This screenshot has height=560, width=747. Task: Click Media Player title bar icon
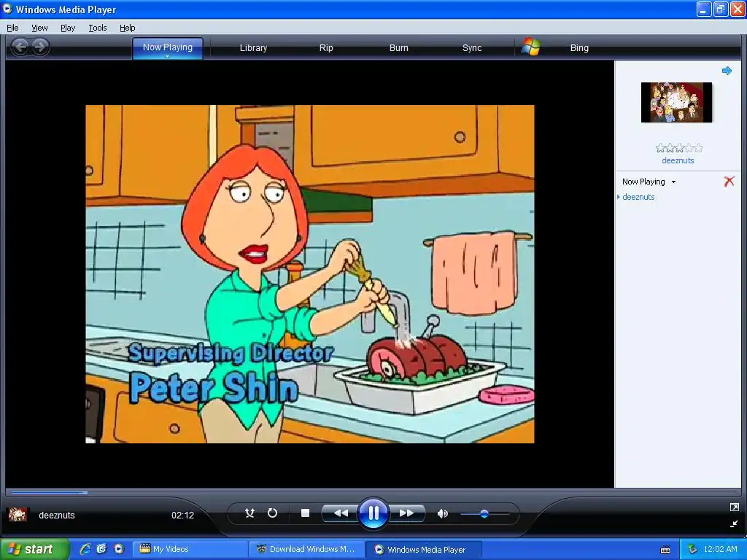click(7, 9)
